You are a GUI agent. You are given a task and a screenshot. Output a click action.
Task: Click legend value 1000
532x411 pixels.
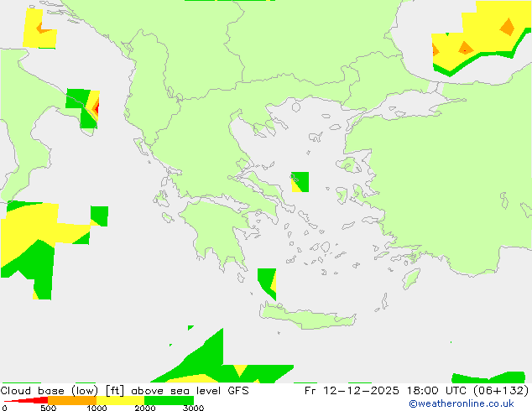click(96, 408)
